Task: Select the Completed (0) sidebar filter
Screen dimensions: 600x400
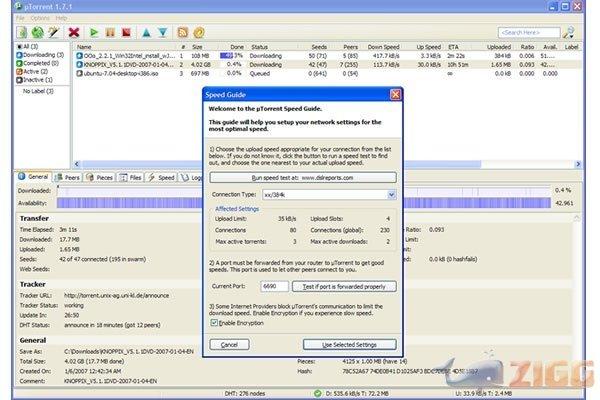Action: pyautogui.click(x=38, y=63)
